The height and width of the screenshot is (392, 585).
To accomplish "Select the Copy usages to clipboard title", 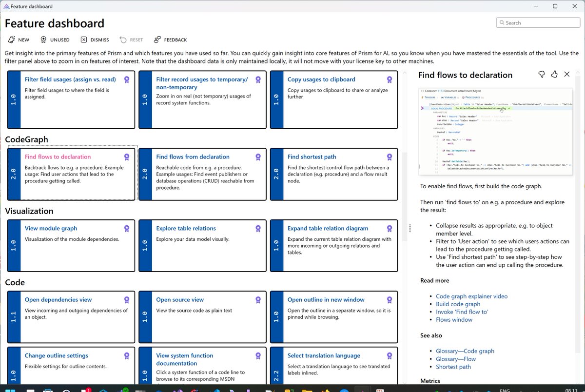I will (x=321, y=79).
